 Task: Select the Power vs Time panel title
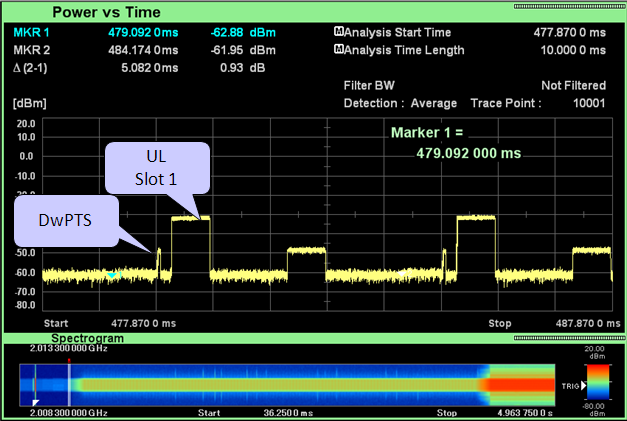click(107, 13)
